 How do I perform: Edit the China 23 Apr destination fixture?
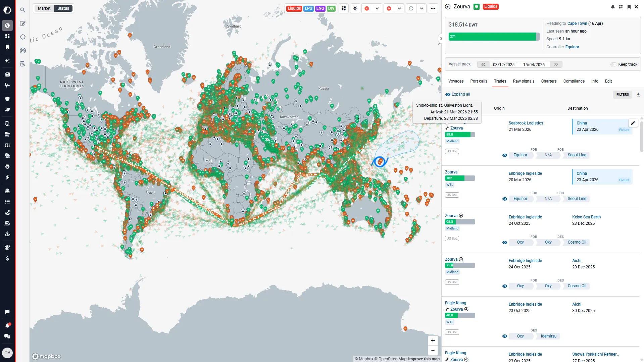[633, 123]
